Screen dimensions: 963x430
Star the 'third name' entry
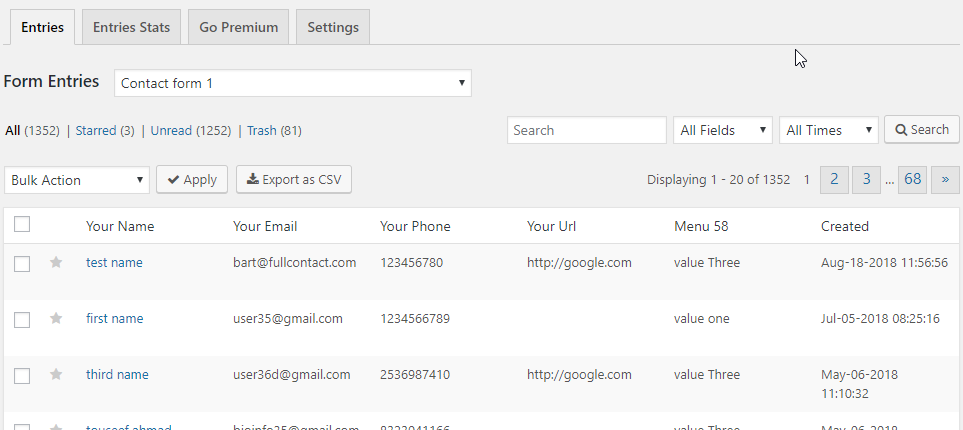(56, 375)
